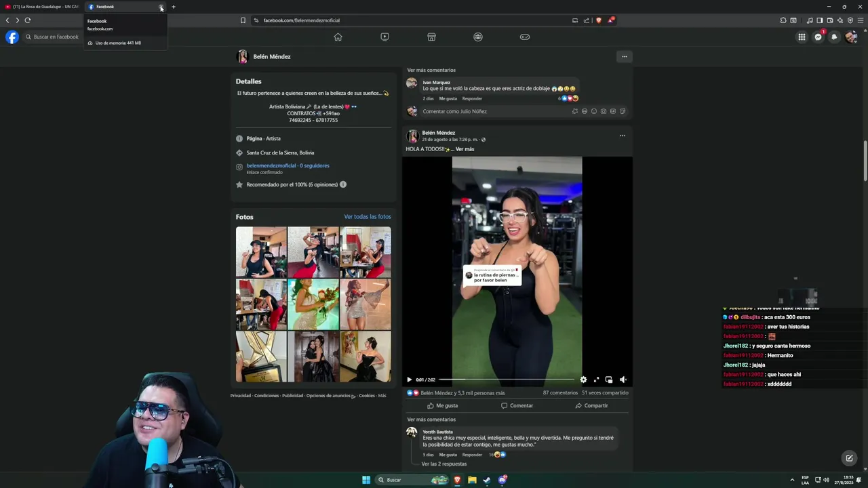868x488 pixels.
Task: Open Brave Leo AI icon
Action: pyautogui.click(x=840, y=20)
